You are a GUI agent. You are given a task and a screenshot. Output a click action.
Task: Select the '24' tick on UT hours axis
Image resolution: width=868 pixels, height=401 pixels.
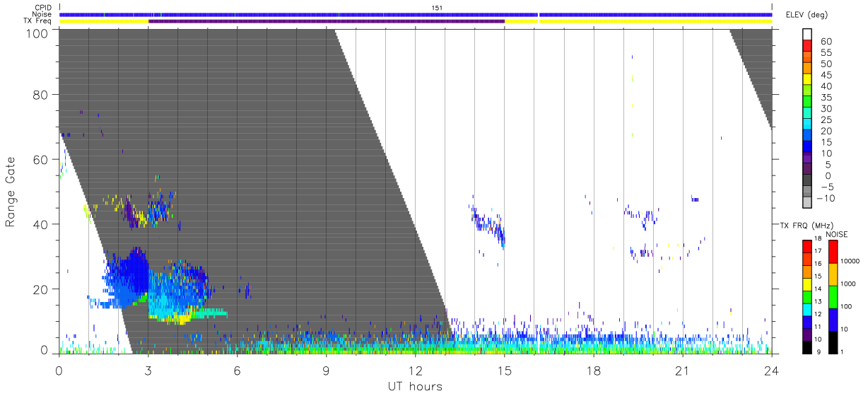[771, 370]
